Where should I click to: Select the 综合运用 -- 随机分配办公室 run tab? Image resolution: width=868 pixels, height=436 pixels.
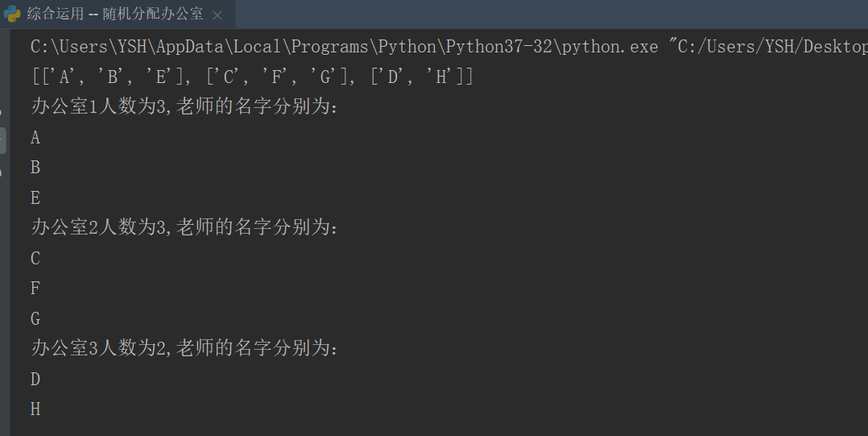pyautogui.click(x=115, y=13)
